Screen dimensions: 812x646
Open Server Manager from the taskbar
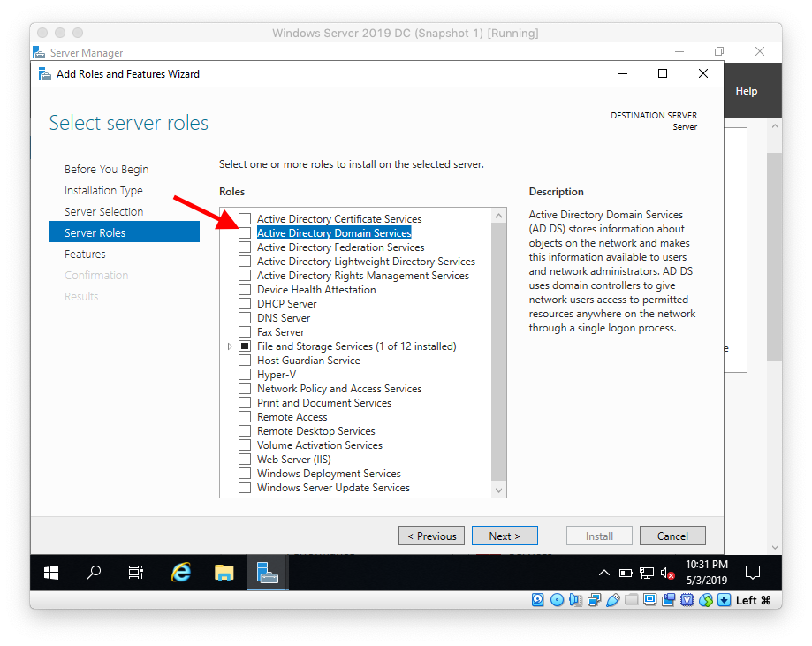(269, 573)
